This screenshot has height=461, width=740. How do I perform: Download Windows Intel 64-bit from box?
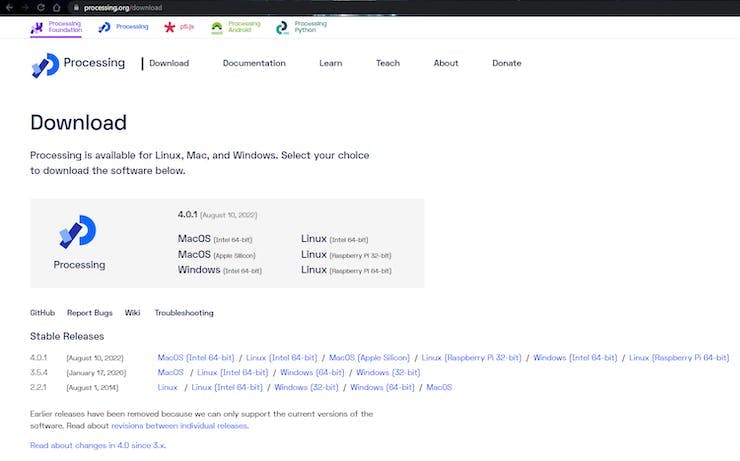point(219,270)
